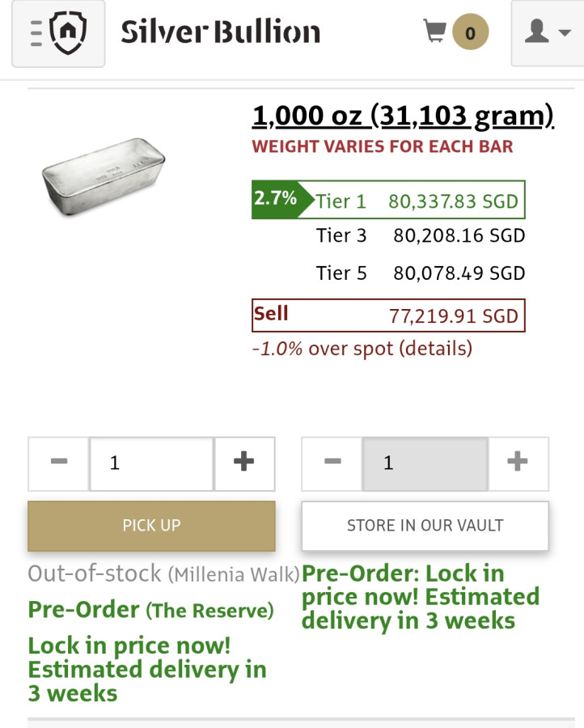
Task: Increase vault storage quantity with plus
Action: [517, 463]
